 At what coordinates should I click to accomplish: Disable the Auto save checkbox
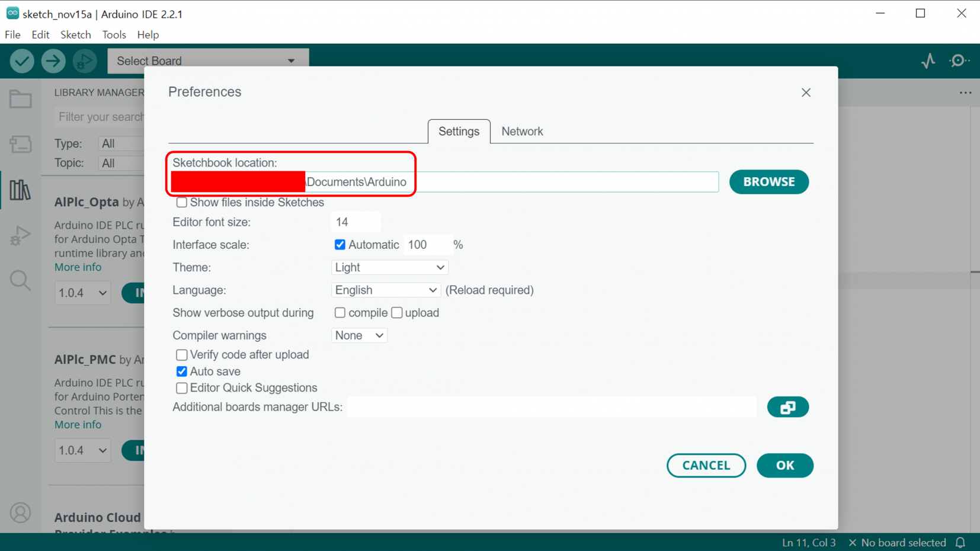point(182,371)
